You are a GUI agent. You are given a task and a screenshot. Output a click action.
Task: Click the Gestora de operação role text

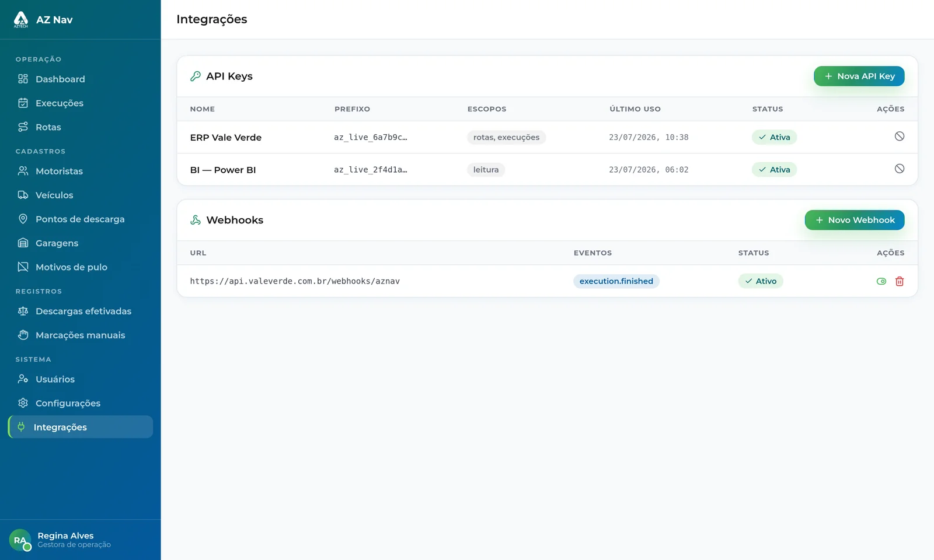click(74, 545)
